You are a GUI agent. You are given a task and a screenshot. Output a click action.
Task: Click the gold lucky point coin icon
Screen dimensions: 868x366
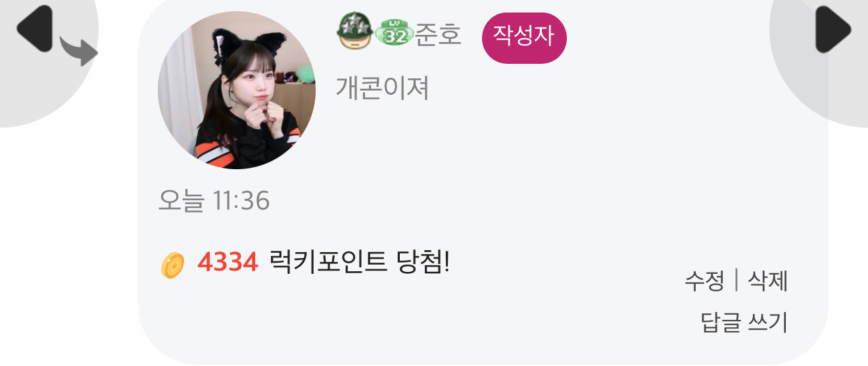[173, 265]
